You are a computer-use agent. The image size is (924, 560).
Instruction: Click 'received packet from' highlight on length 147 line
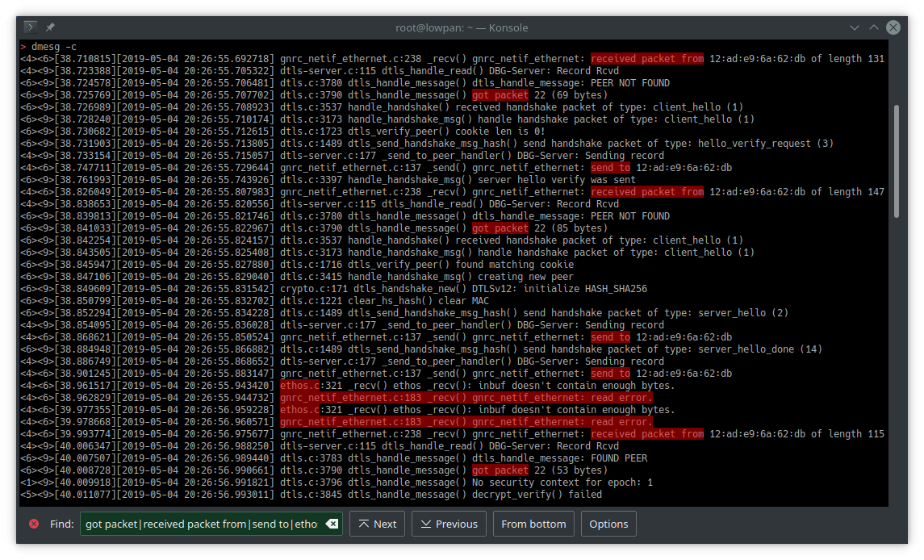647,192
